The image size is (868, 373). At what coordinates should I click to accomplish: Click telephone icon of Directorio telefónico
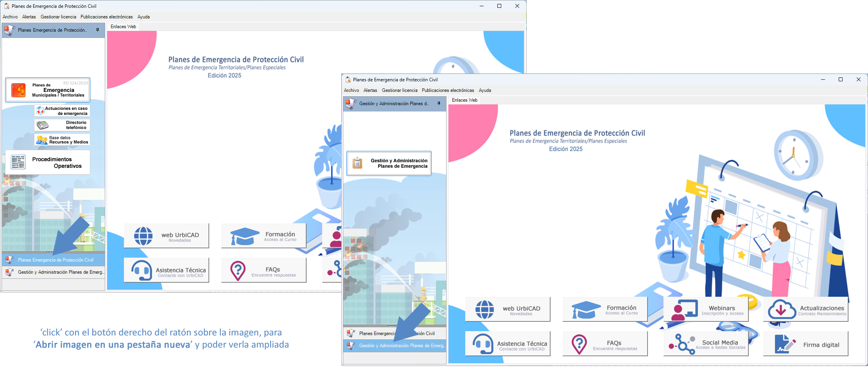(43, 125)
